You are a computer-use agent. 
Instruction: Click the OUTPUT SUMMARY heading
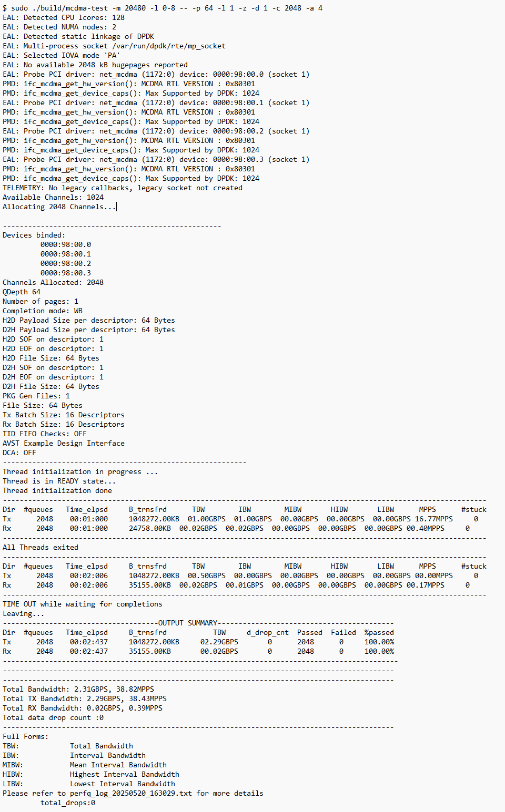[x=188, y=623]
